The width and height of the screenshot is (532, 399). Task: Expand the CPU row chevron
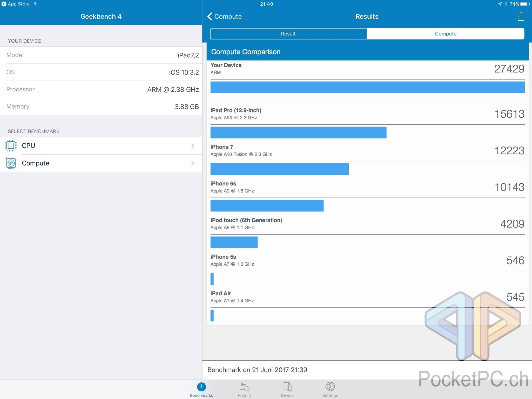(x=193, y=146)
